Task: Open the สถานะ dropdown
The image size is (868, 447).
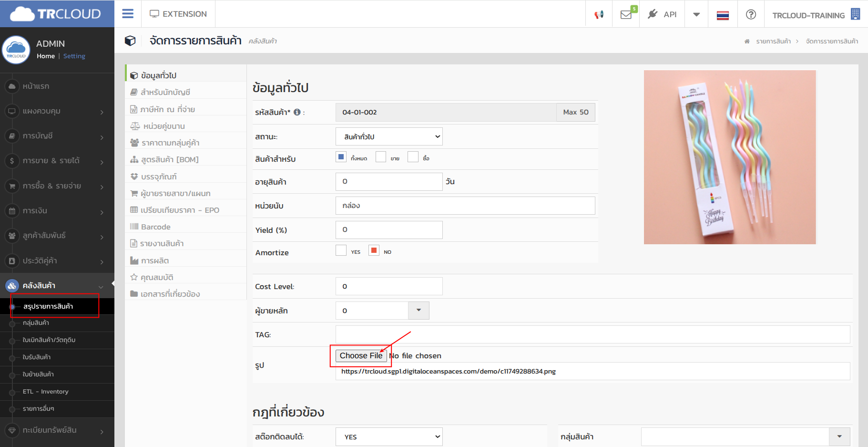Action: pos(389,136)
